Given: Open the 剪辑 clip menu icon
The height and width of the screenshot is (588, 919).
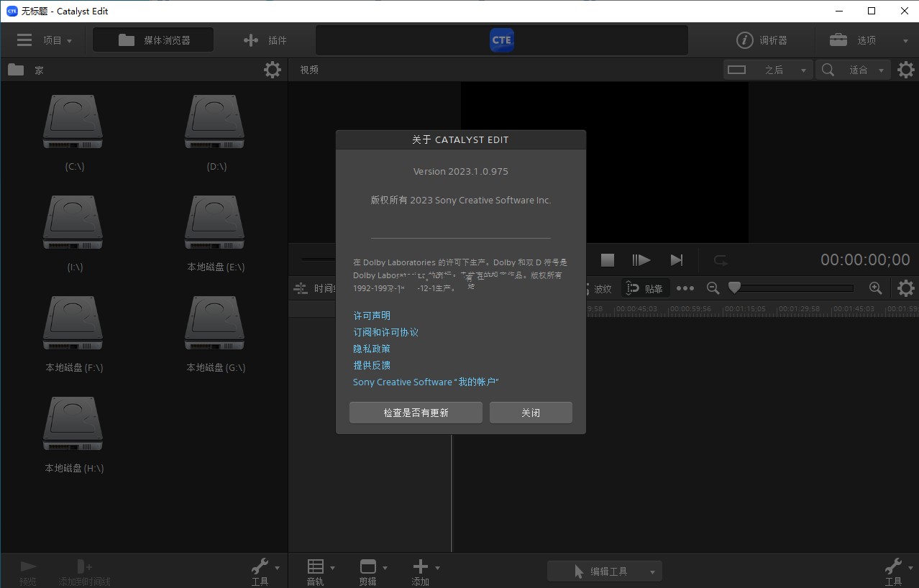Looking at the screenshot, I should (368, 566).
